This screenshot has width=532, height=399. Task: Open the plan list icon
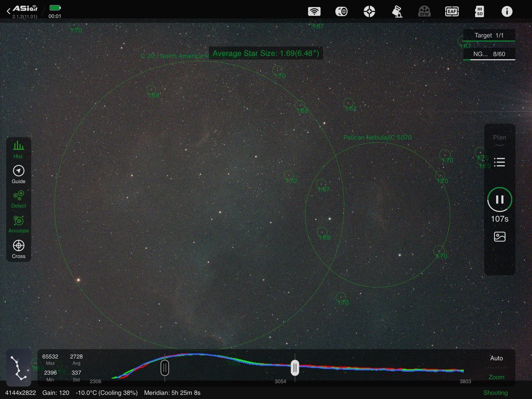coord(500,162)
